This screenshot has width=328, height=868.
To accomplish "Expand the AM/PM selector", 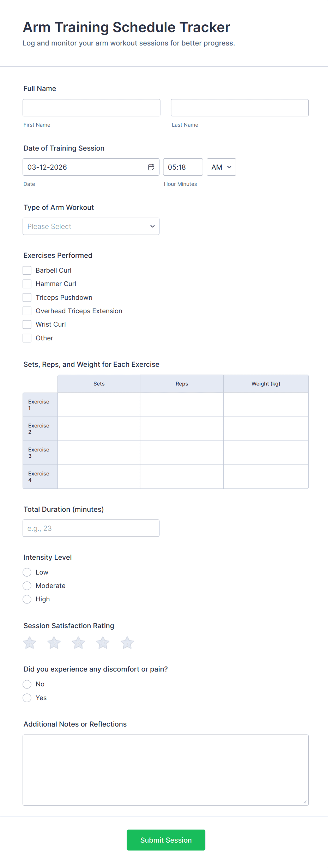I will click(x=221, y=167).
